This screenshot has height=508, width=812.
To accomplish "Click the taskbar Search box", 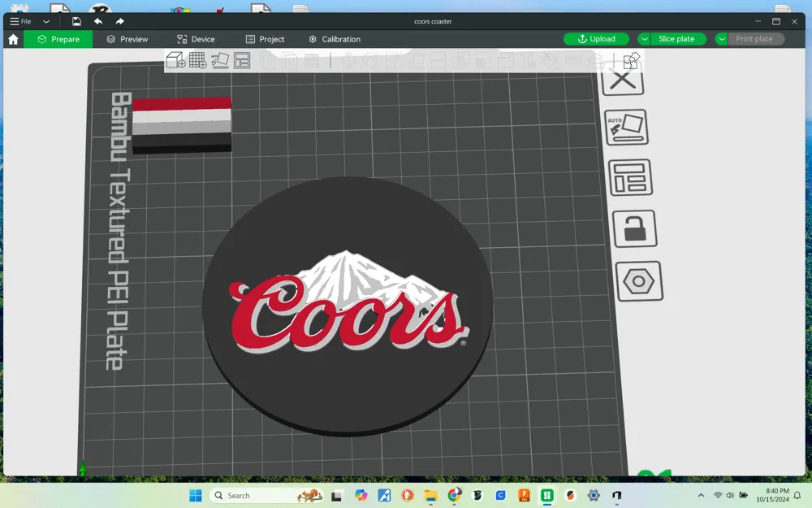I will click(266, 496).
